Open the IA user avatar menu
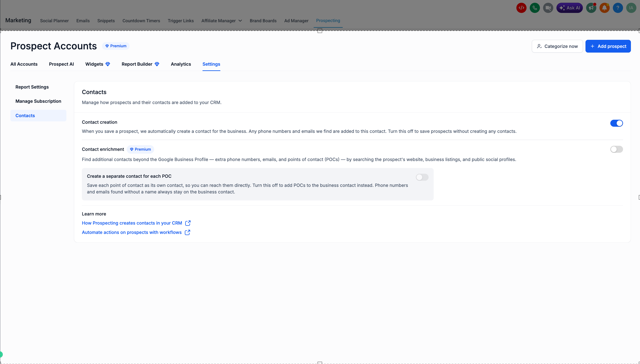This screenshot has height=364, width=640. [631, 8]
